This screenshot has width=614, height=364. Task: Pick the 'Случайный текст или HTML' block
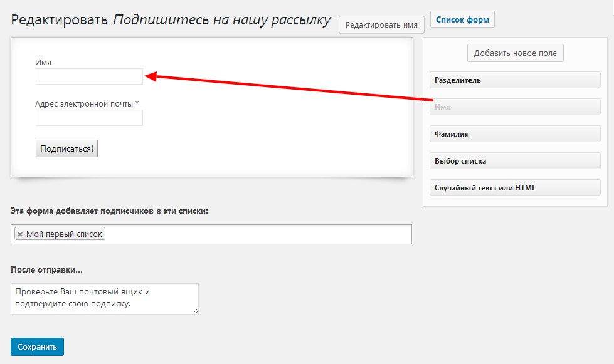515,188
